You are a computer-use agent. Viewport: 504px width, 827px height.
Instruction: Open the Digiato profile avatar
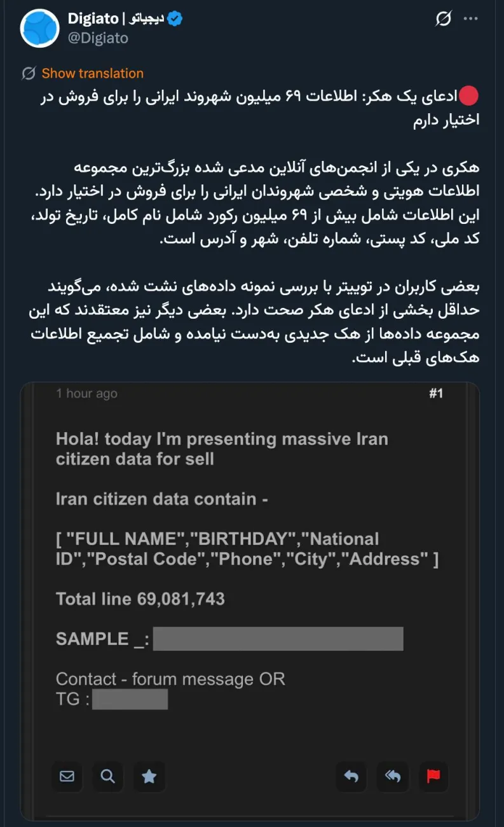pos(39,29)
